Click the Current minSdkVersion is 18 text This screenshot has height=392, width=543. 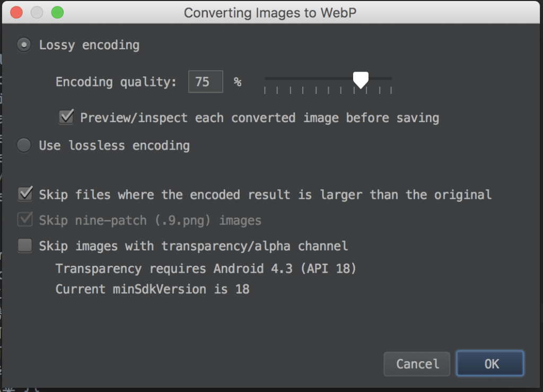[152, 289]
